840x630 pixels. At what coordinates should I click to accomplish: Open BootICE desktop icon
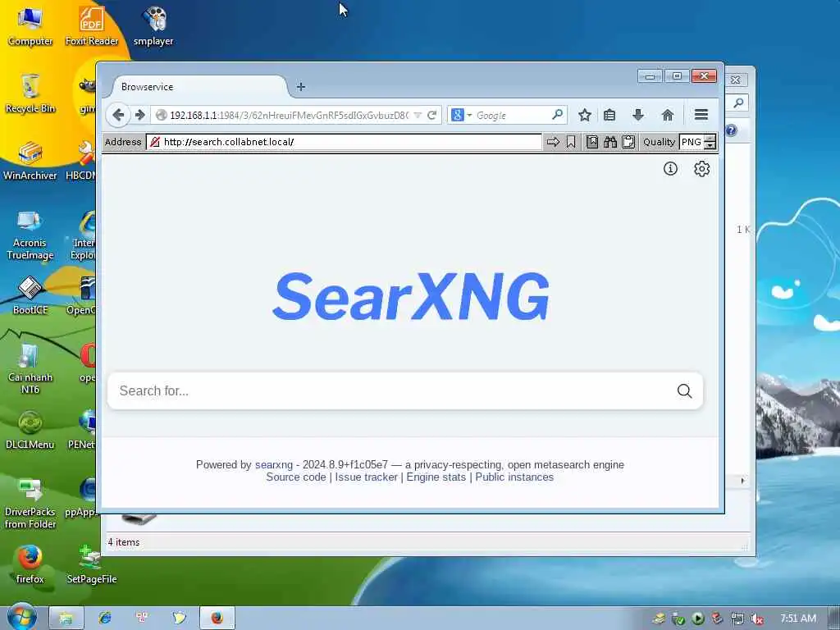[x=30, y=295]
